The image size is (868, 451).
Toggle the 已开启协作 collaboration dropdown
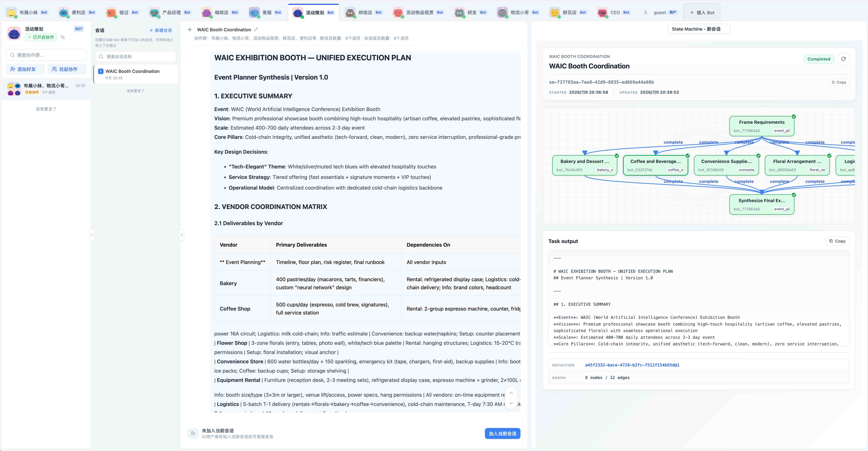(41, 37)
